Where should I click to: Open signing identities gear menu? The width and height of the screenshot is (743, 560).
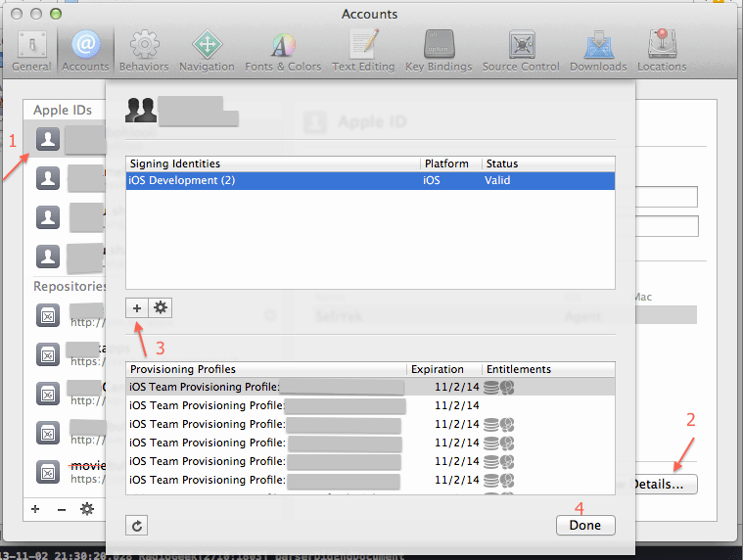[161, 308]
